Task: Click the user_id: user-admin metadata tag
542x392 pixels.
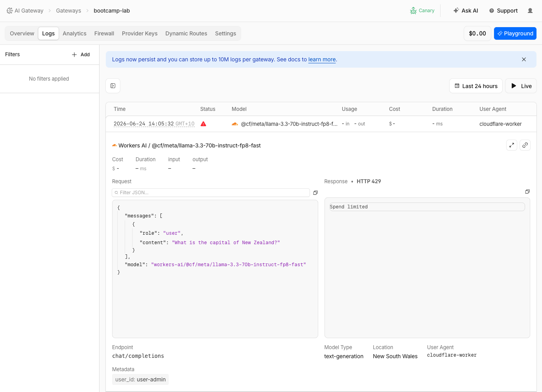Action: [x=140, y=379]
